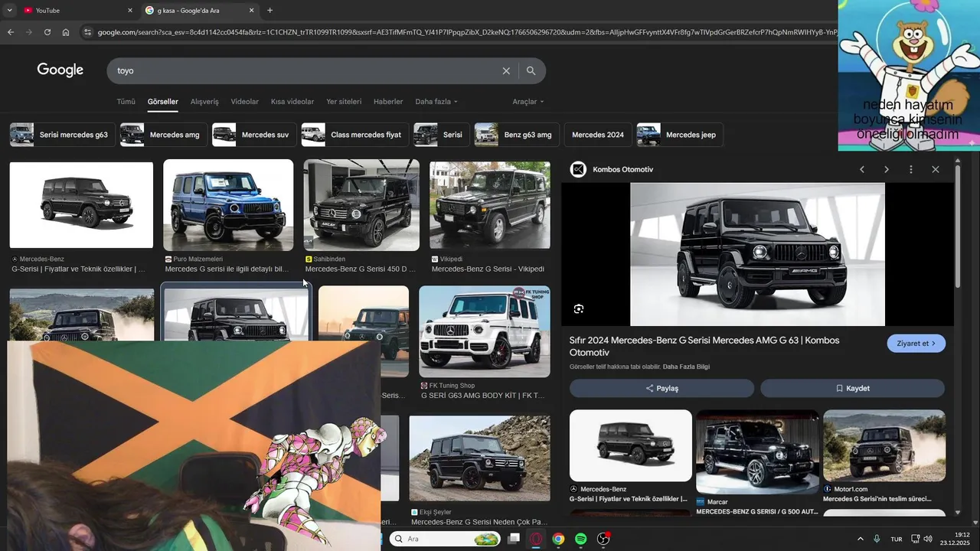Switch to the Videolar tab
The width and height of the screenshot is (980, 551).
pos(245,102)
